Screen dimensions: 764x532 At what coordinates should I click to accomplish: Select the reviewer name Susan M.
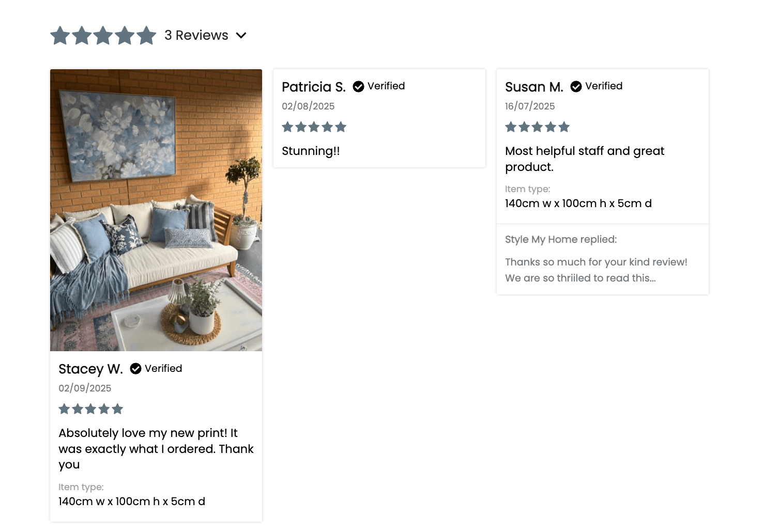(534, 87)
